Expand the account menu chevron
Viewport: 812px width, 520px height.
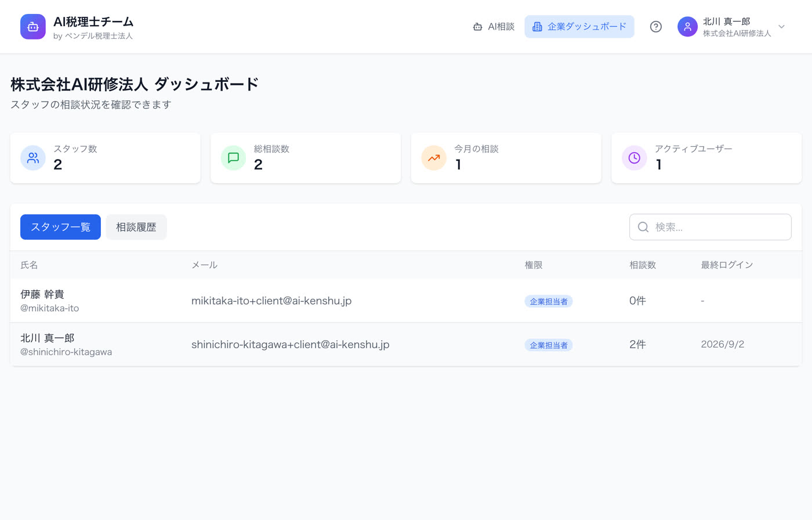point(781,27)
